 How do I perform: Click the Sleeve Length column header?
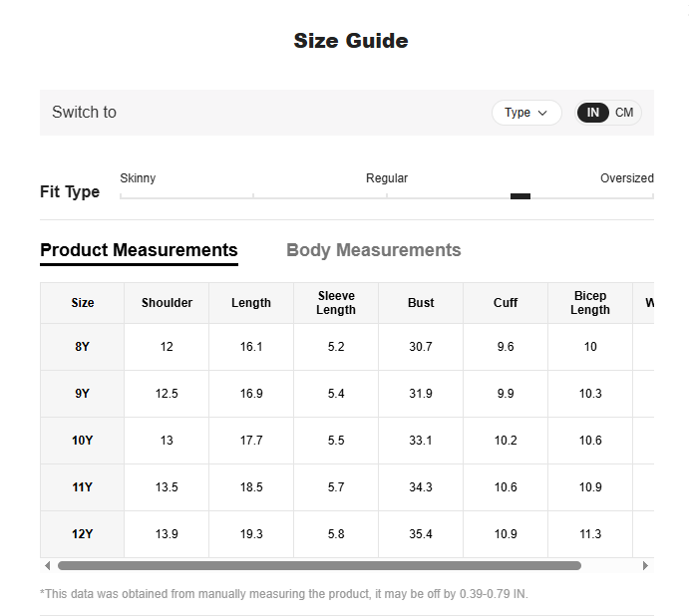pyautogui.click(x=336, y=303)
